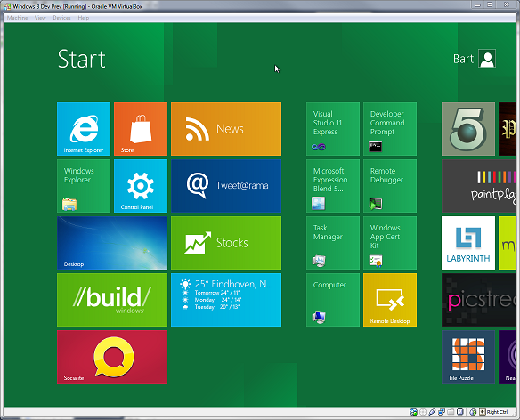Open the View menu in VirtualBox

pyautogui.click(x=40, y=18)
